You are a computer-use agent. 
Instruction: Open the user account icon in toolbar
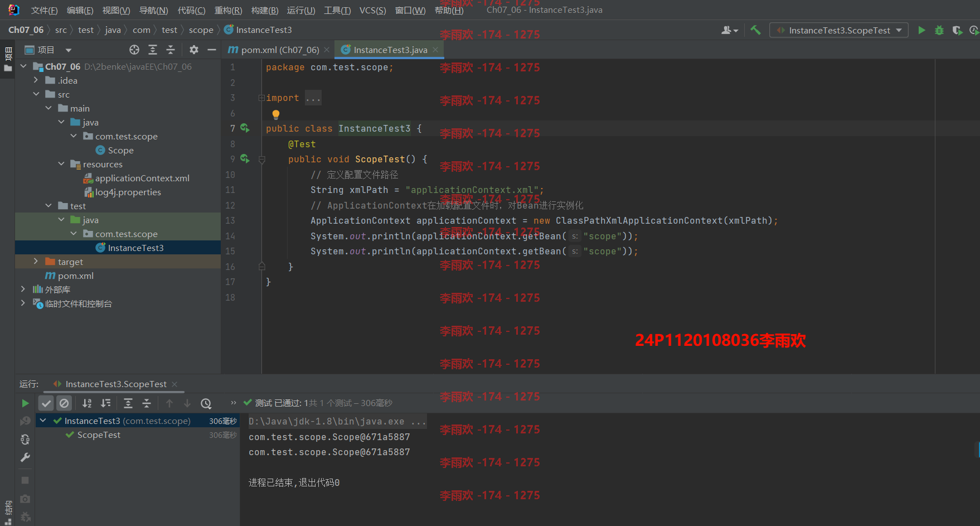click(729, 30)
